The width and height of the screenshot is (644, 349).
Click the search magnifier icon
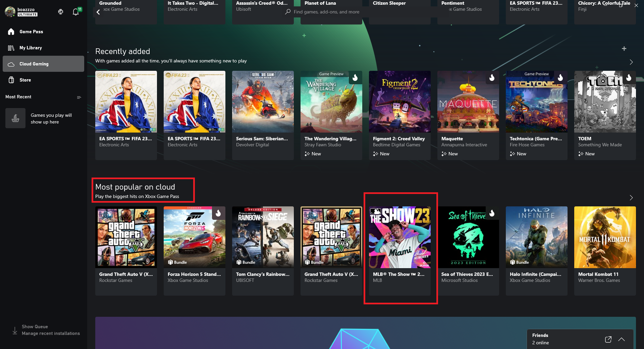click(288, 12)
